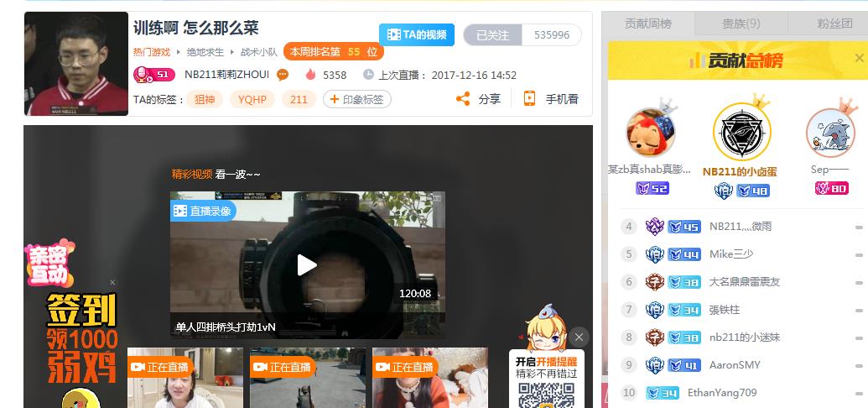Open the 签到领1000 check-in banner

tap(81, 336)
